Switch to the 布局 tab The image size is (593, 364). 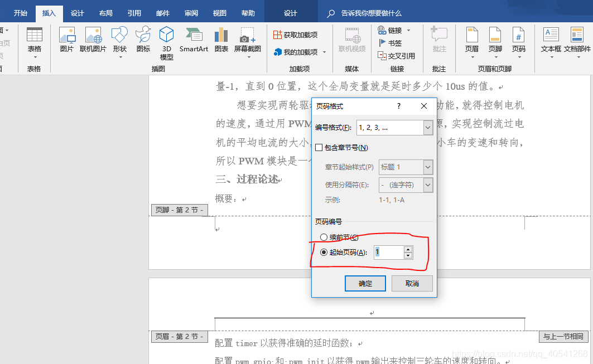(106, 13)
